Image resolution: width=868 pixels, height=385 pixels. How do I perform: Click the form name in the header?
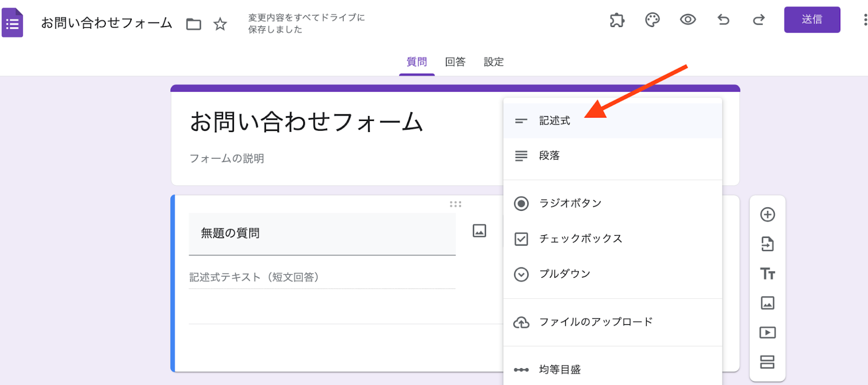(x=107, y=23)
